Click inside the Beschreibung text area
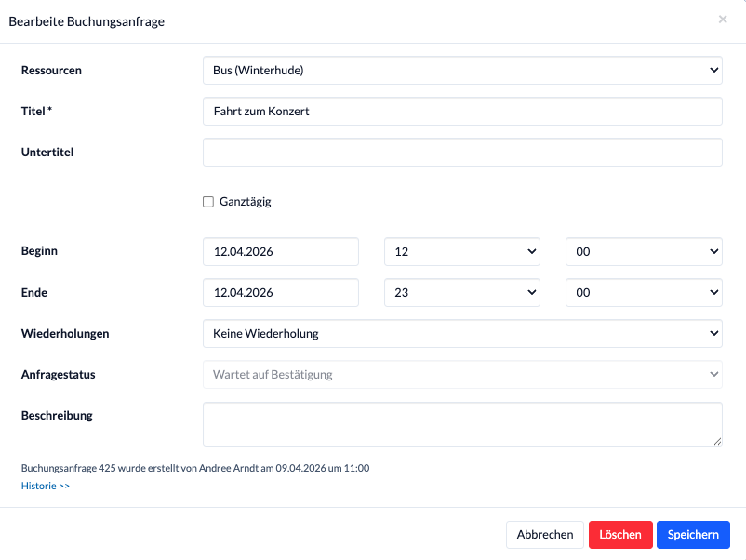This screenshot has height=560, width=746. tap(462, 424)
